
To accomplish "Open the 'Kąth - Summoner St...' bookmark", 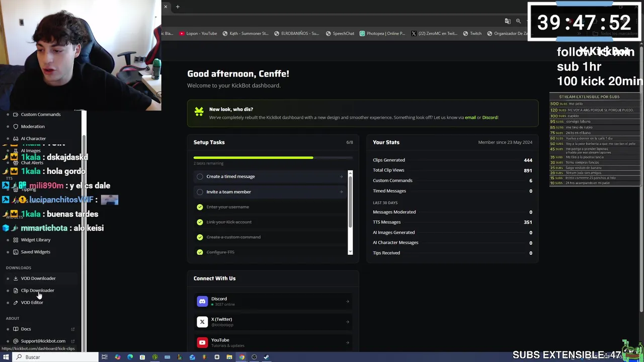I will click(246, 34).
